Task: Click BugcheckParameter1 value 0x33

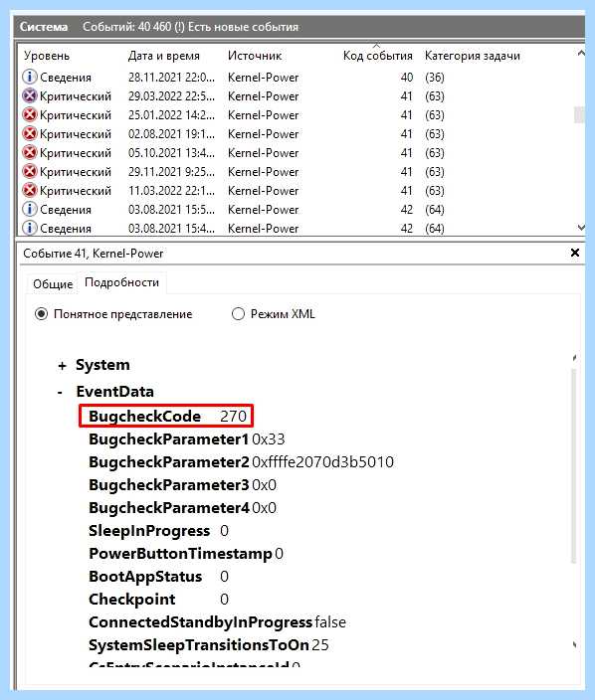Action: (x=268, y=439)
